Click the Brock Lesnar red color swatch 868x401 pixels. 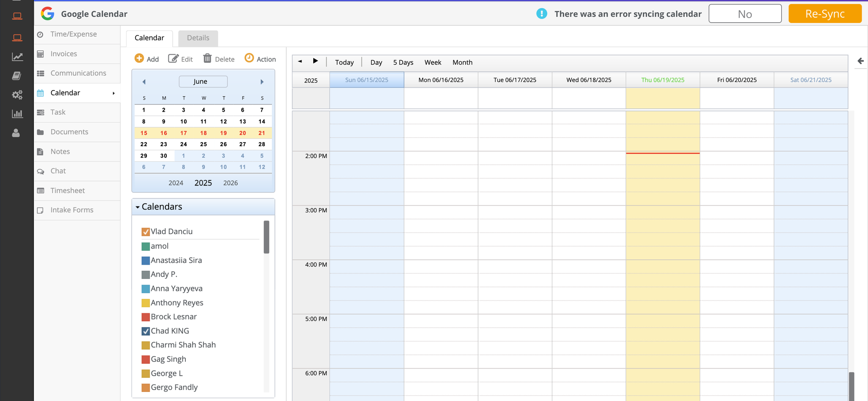(x=146, y=317)
